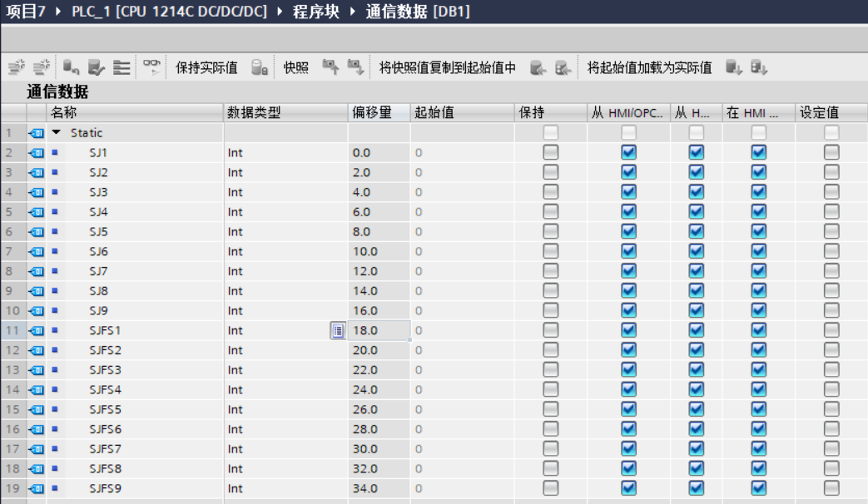Click the name cell SJ2

tap(135, 173)
